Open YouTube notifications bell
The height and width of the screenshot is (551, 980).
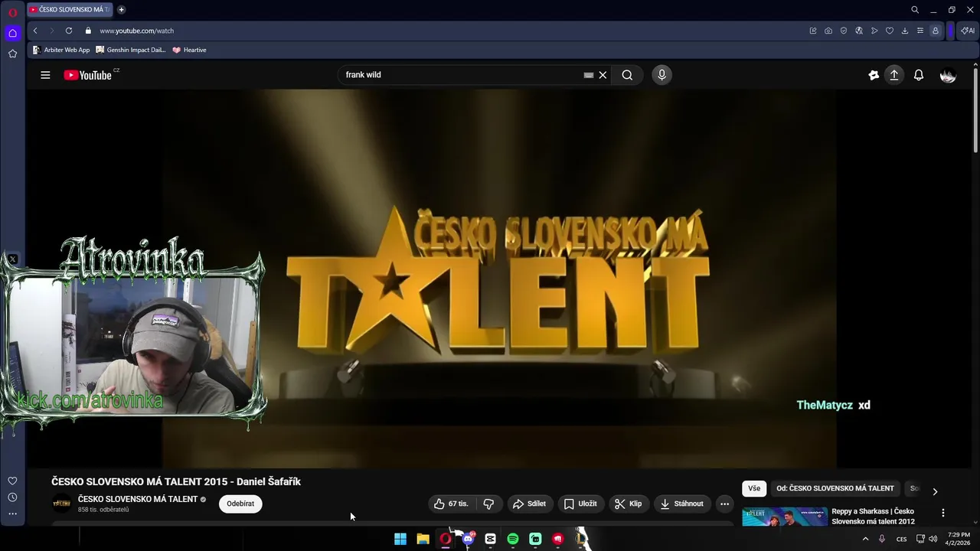point(919,75)
